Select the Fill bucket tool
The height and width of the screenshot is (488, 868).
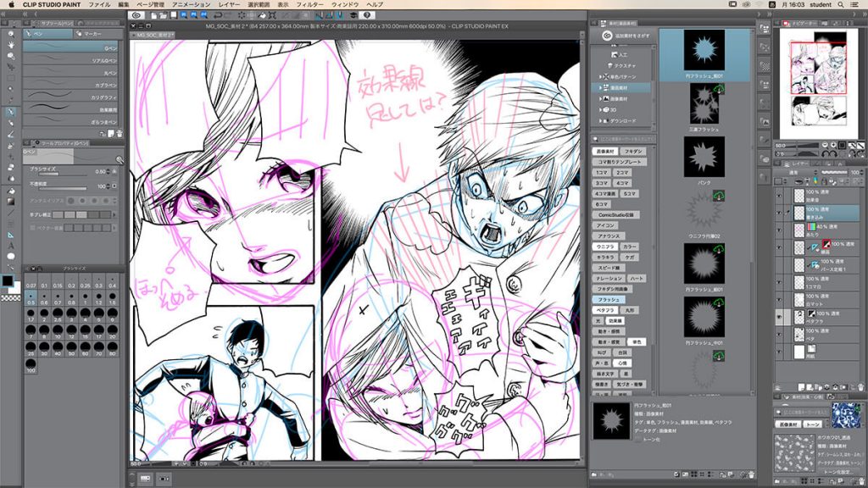pos(11,191)
